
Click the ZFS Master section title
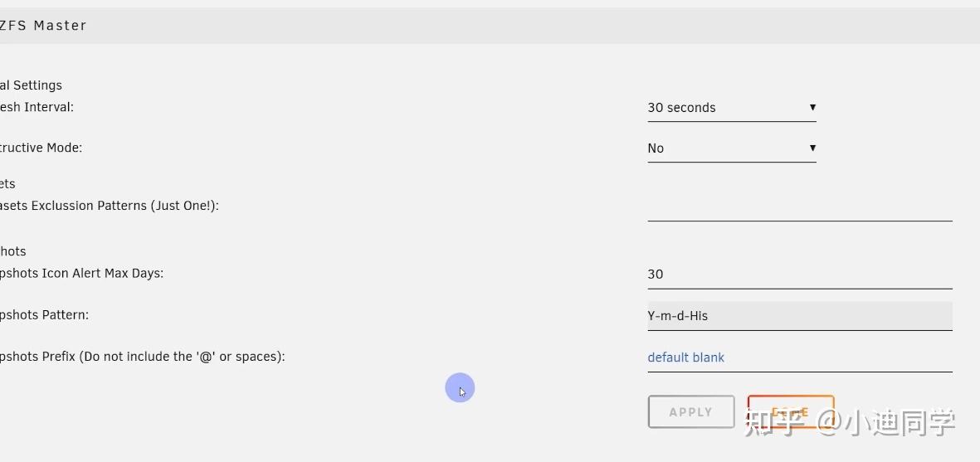pyautogui.click(x=43, y=26)
